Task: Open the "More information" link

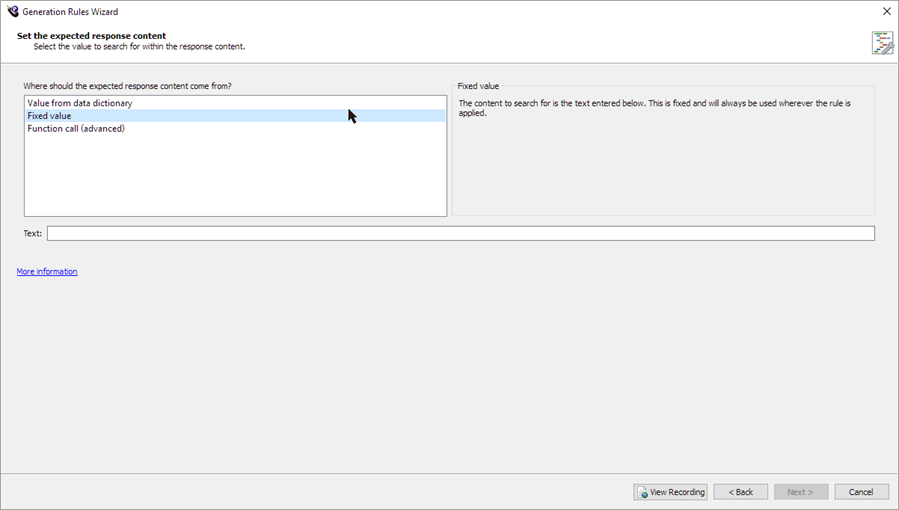Action: click(47, 272)
